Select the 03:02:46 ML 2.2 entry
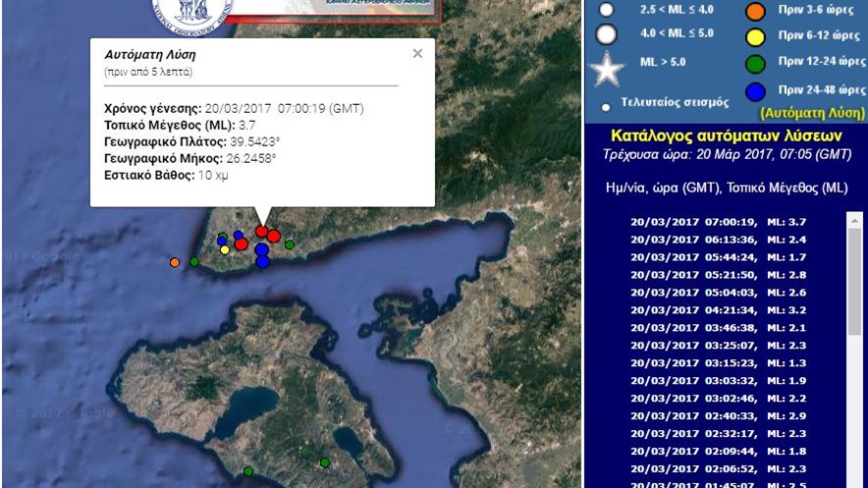 (x=718, y=399)
